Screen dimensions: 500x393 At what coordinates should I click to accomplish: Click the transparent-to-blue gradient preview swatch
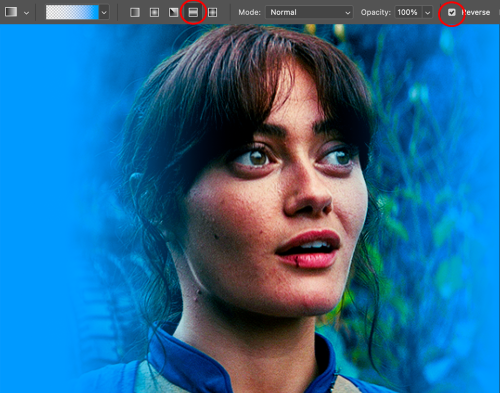tap(72, 12)
